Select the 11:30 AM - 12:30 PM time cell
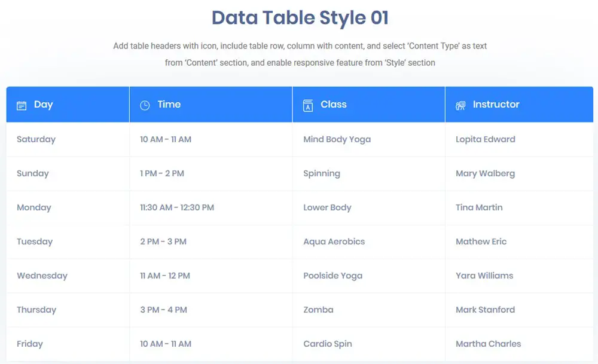Viewport: 598px width, 364px height. [177, 207]
